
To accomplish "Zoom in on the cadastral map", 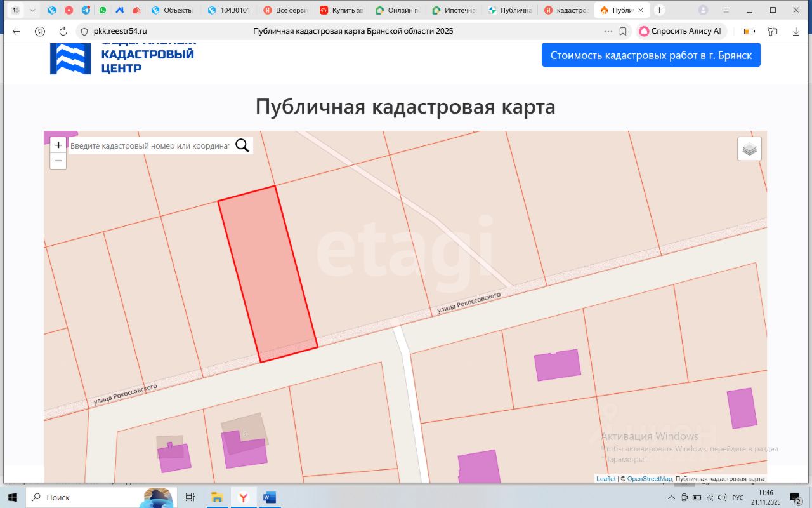I will (x=58, y=145).
